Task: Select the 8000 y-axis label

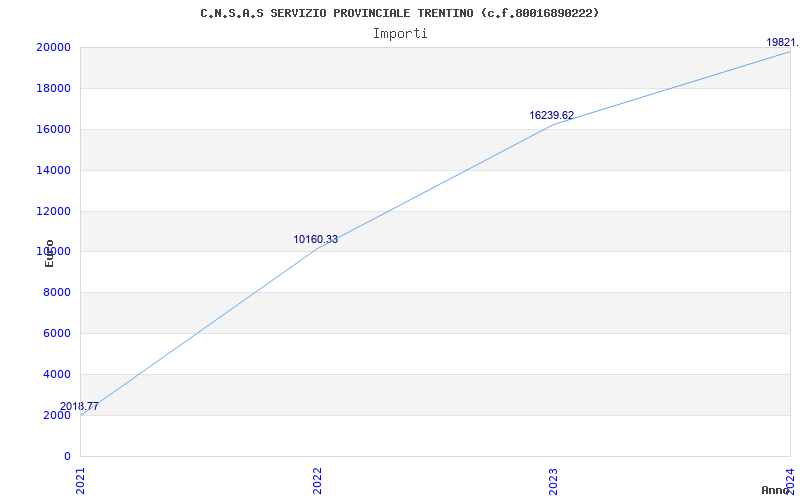Action: (x=56, y=292)
